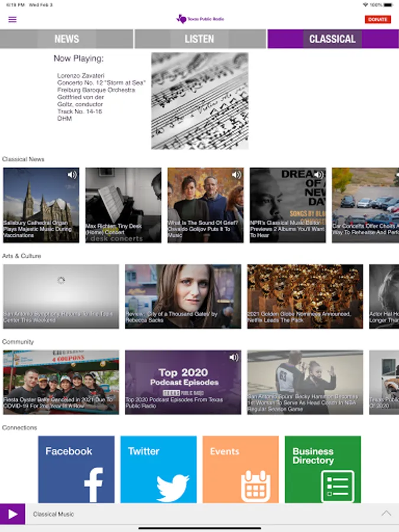Open City of a Thousand Gates review
The width and height of the screenshot is (399, 532).
pyautogui.click(x=183, y=296)
